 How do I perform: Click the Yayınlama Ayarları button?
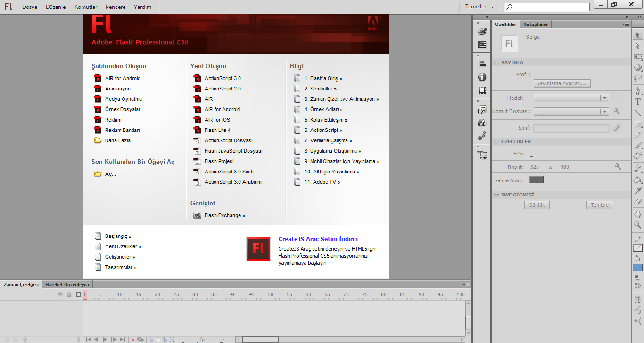point(561,83)
